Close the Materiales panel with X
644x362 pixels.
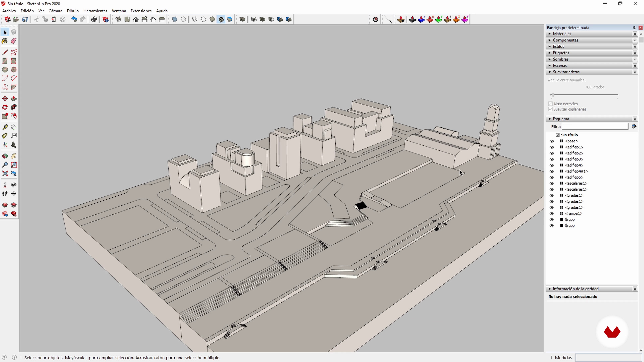click(635, 34)
